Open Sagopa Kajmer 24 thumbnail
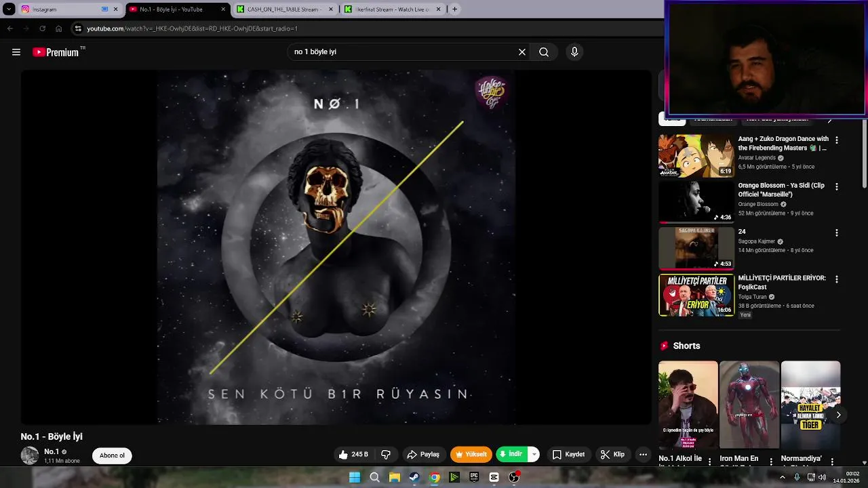Image resolution: width=868 pixels, height=488 pixels. pyautogui.click(x=696, y=248)
